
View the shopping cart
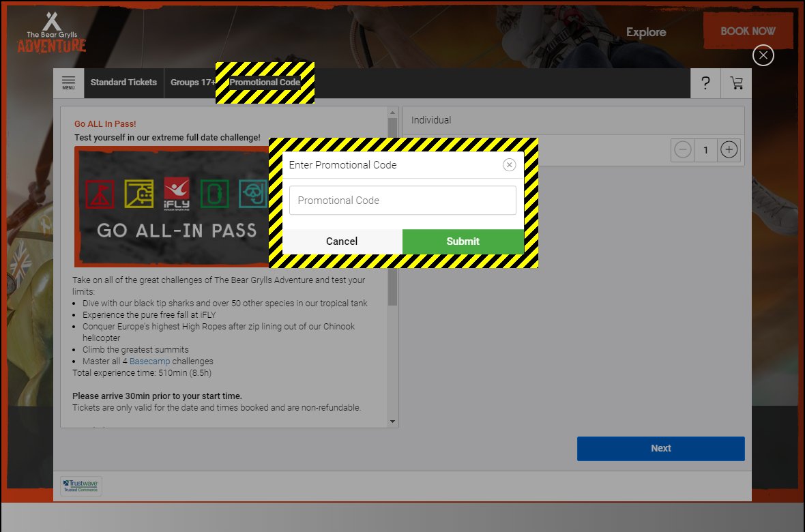pyautogui.click(x=736, y=83)
